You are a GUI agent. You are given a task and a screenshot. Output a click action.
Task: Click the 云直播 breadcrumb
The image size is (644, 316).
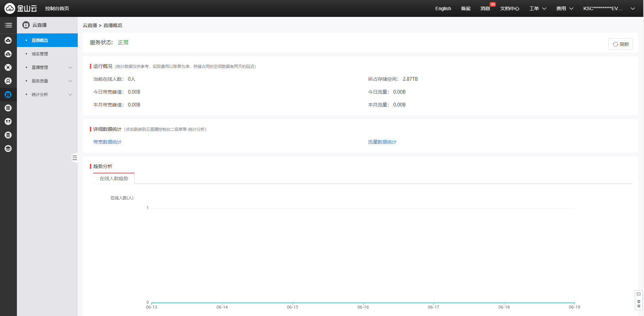click(x=90, y=26)
